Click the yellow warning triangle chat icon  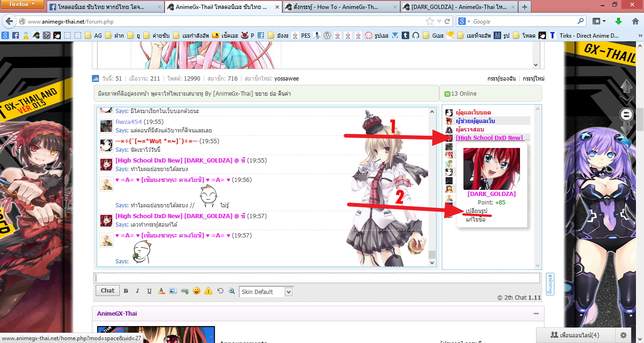208,291
